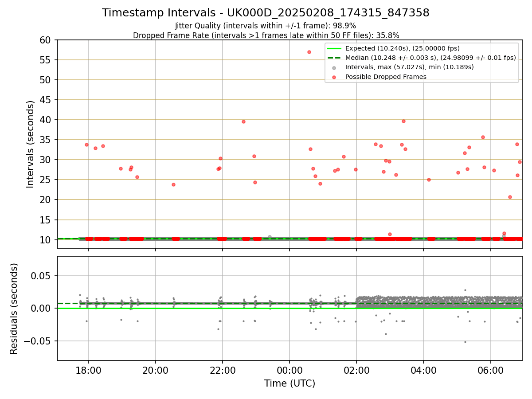Click the lowest residual point near −0.05 seconds

tap(465, 342)
